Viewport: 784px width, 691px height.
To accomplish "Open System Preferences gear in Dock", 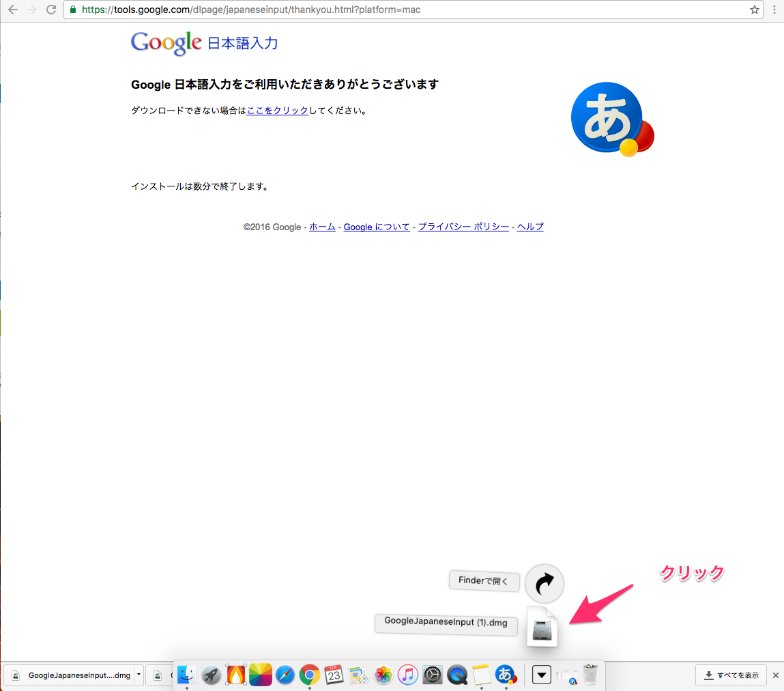I will [x=433, y=675].
